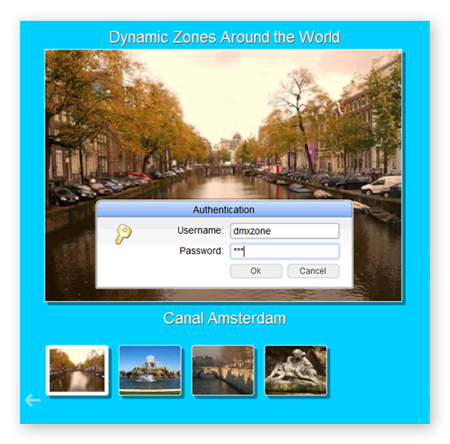450x444 pixels.
Task: Click the Username label
Action: [x=200, y=230]
